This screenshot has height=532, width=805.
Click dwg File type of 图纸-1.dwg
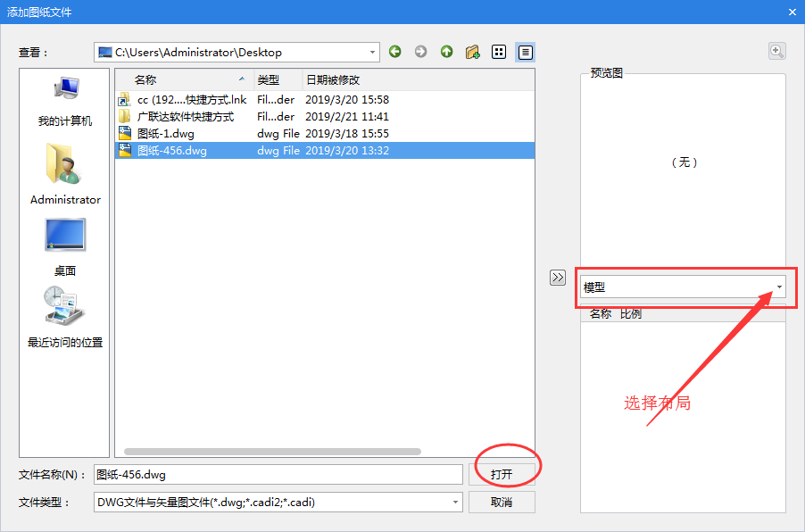pos(278,134)
